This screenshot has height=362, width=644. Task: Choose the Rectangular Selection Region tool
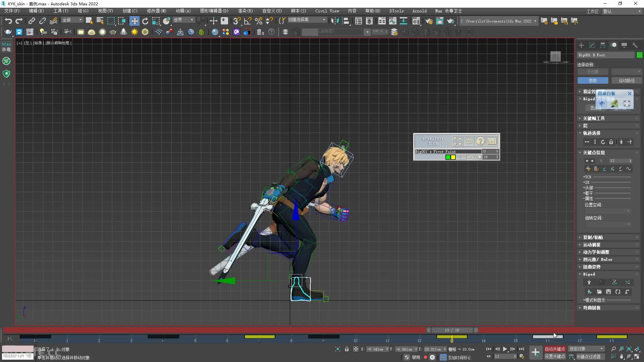tap(111, 21)
